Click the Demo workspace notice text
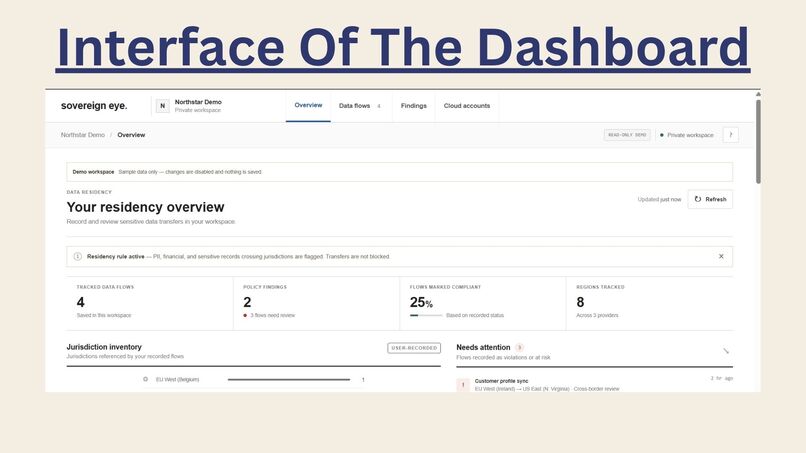The height and width of the screenshot is (453, 806). point(167,172)
